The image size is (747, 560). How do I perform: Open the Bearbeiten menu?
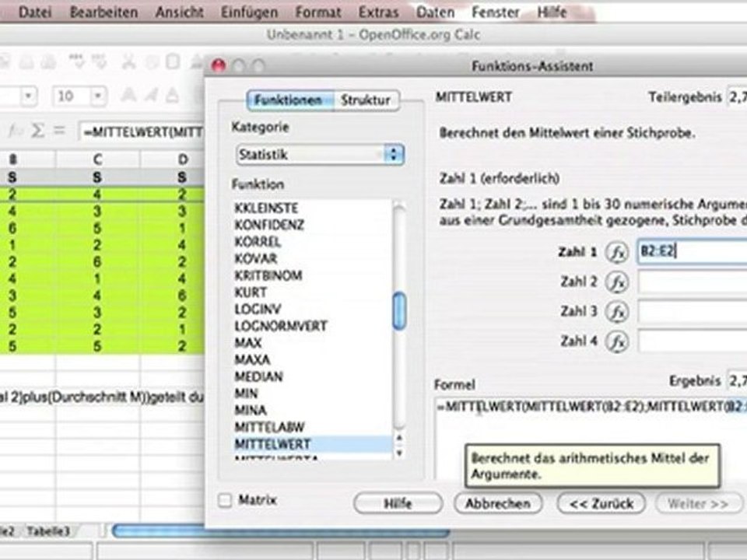coord(103,12)
